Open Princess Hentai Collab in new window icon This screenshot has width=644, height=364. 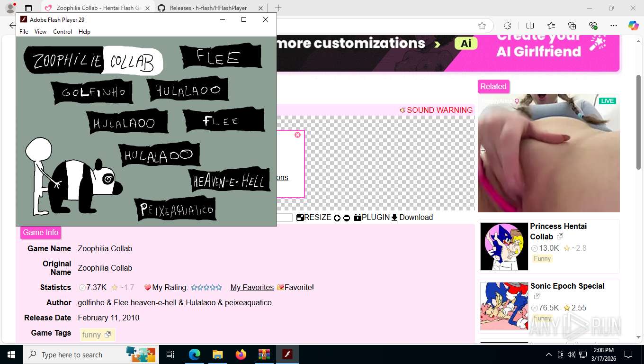pos(560,236)
